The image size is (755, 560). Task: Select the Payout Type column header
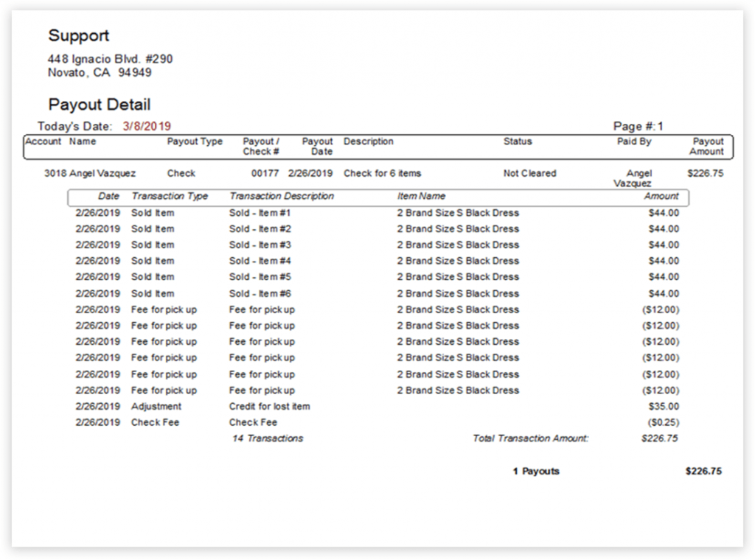pos(195,141)
